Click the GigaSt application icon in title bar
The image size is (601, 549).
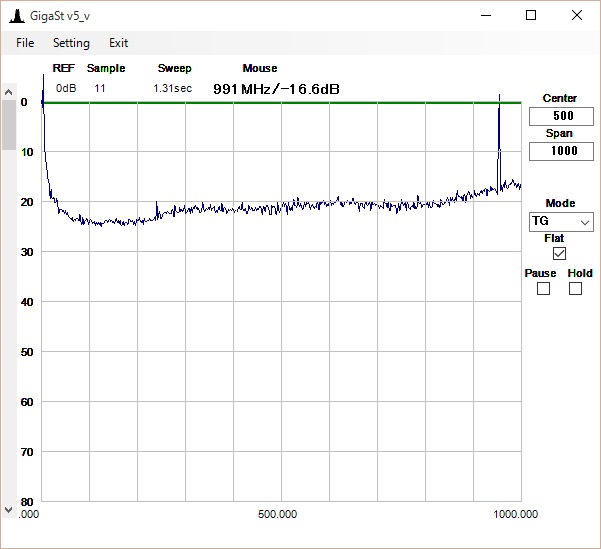pyautogui.click(x=15, y=15)
